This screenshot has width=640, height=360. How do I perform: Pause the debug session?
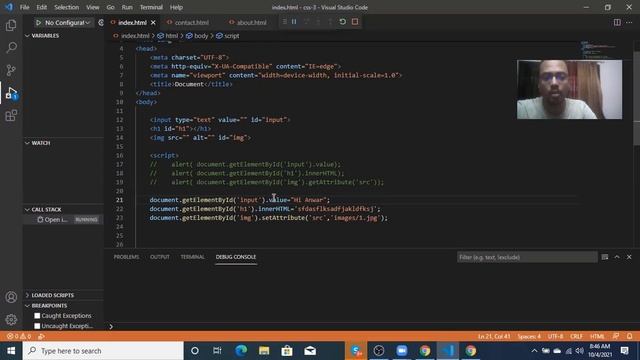pyautogui.click(x=294, y=22)
